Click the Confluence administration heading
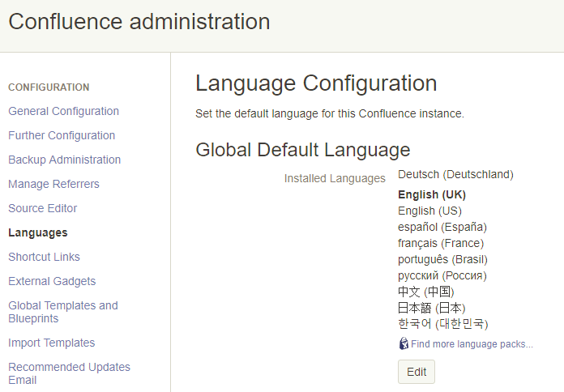The height and width of the screenshot is (392, 564). click(x=139, y=22)
